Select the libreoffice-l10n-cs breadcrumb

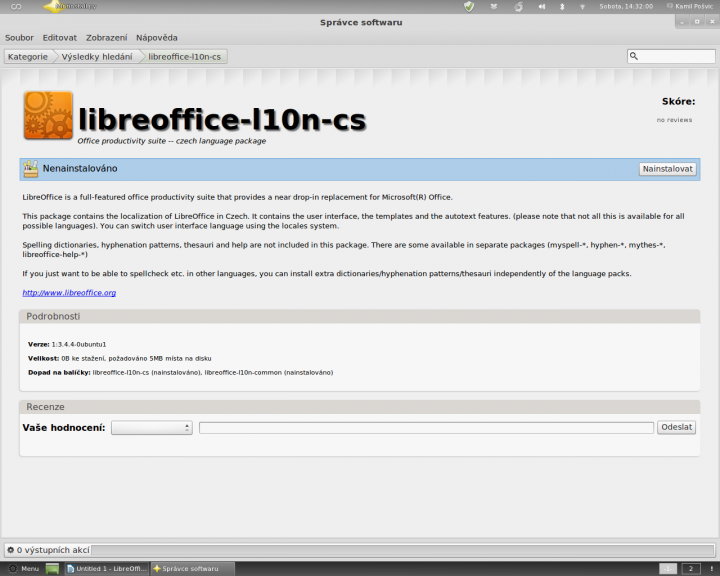point(185,56)
